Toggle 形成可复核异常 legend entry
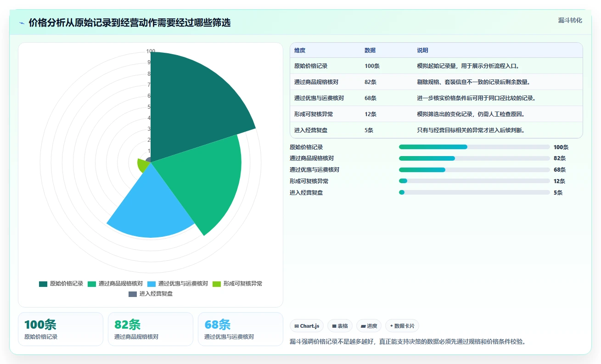 coord(237,284)
